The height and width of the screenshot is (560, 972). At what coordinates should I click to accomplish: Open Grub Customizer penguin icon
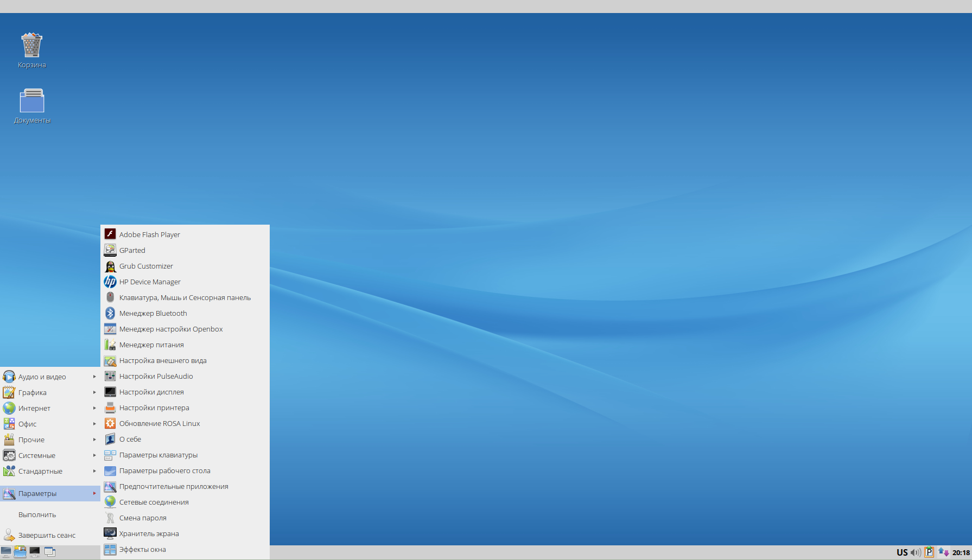[110, 266]
